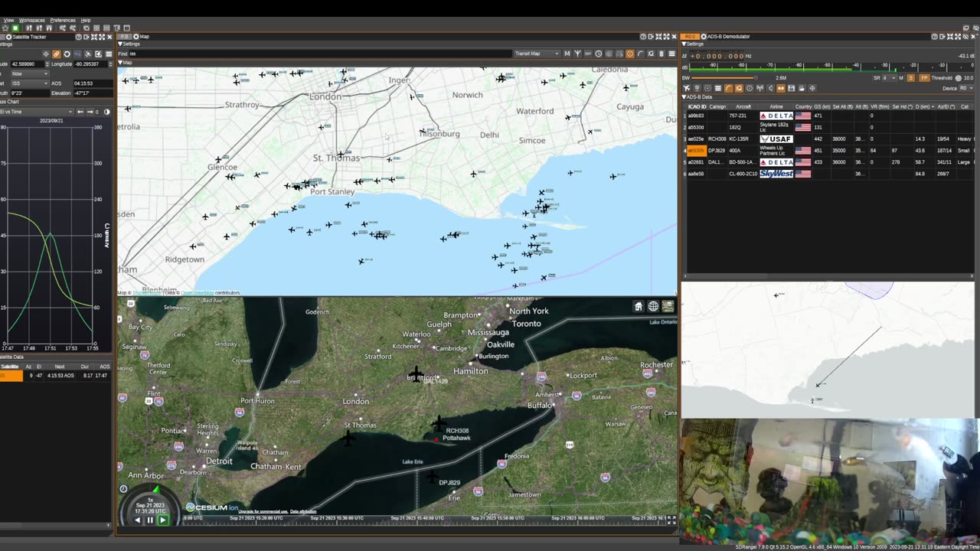The image size is (980, 551).
Task: Click the star icon in top toolbar
Action: click(x=5, y=28)
